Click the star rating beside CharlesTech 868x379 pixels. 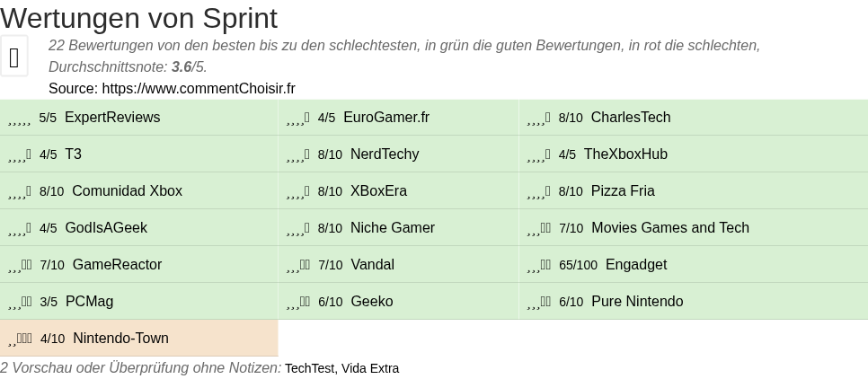click(x=539, y=119)
